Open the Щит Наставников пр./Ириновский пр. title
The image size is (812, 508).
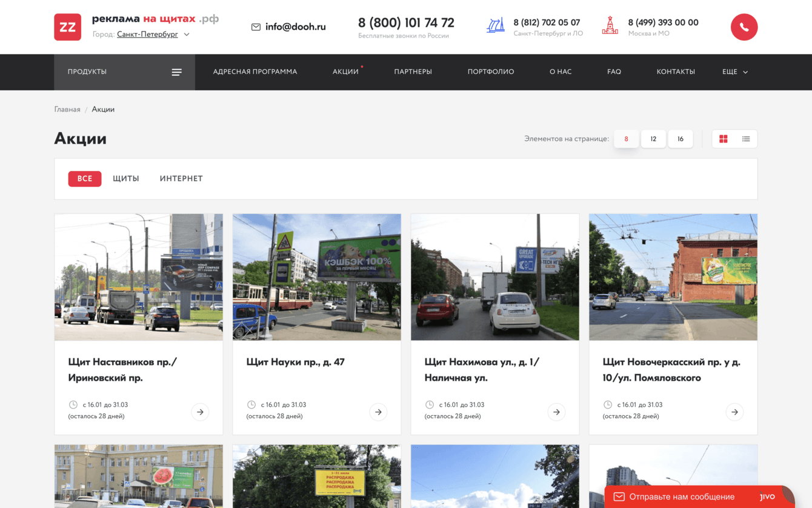pos(122,370)
